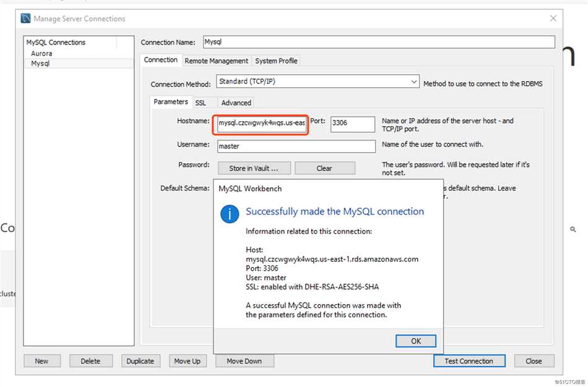This screenshot has height=387, width=588.
Task: Open the Advanced sub-tab
Action: 236,103
